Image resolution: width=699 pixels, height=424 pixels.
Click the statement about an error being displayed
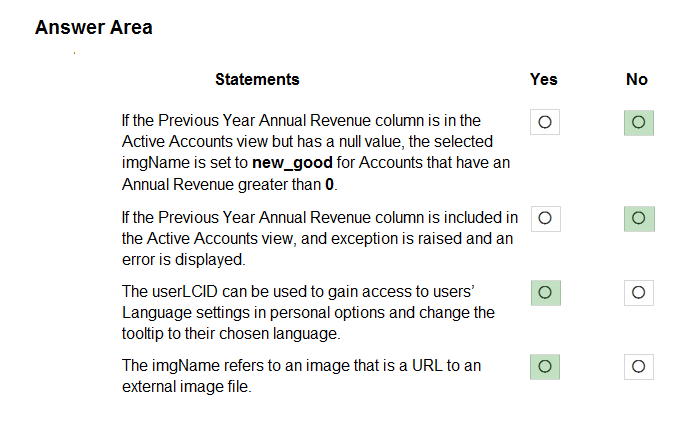(x=320, y=238)
